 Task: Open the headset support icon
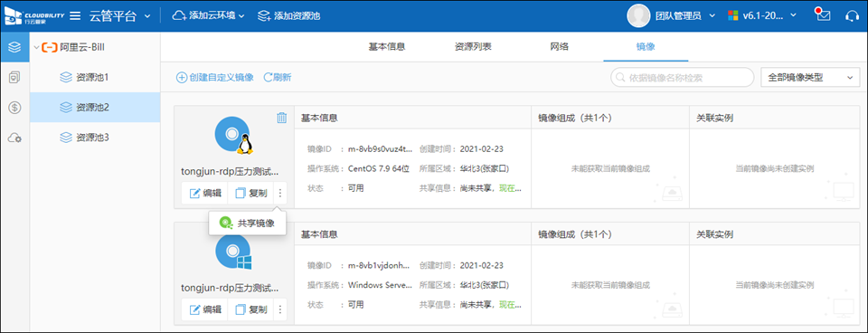(853, 15)
